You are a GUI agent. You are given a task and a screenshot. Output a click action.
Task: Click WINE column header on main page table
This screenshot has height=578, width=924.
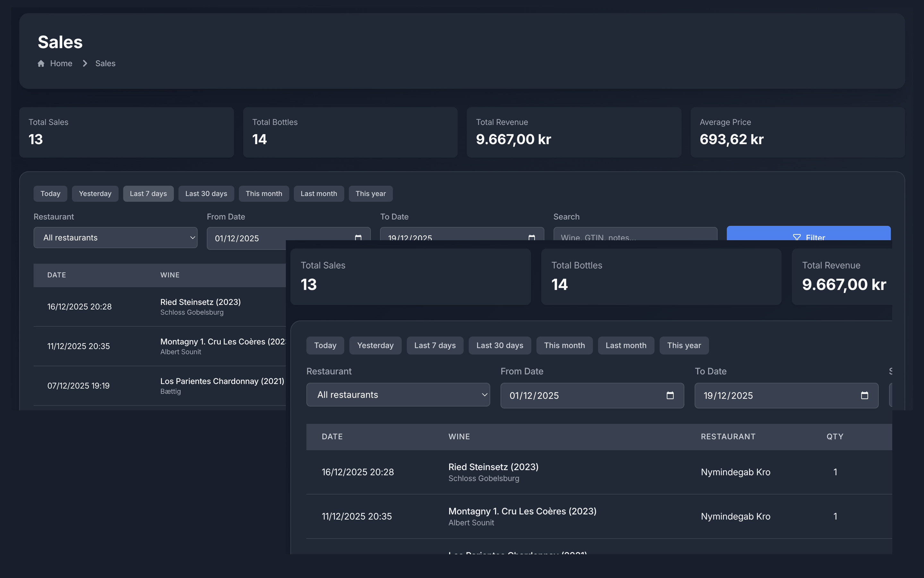click(x=170, y=275)
